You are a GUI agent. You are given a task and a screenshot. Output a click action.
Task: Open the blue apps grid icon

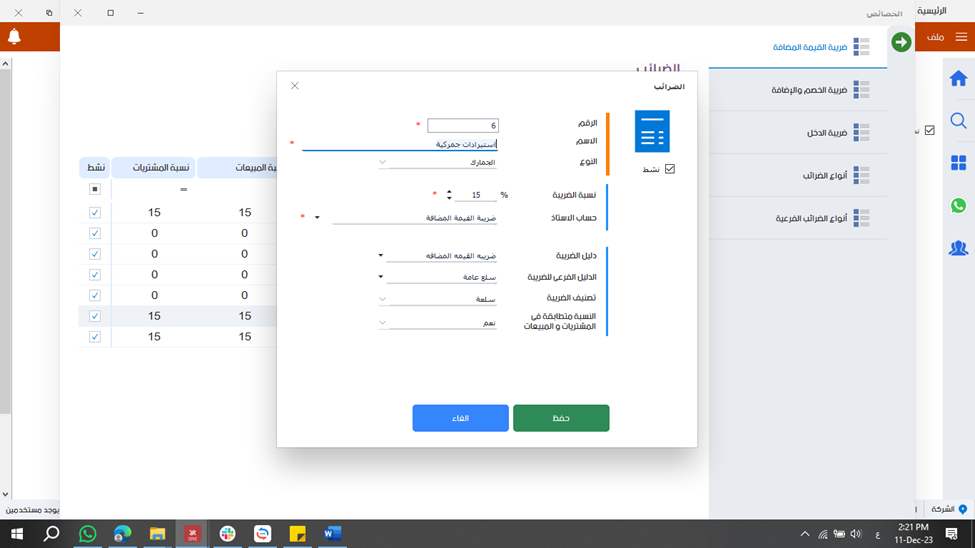coord(958,163)
